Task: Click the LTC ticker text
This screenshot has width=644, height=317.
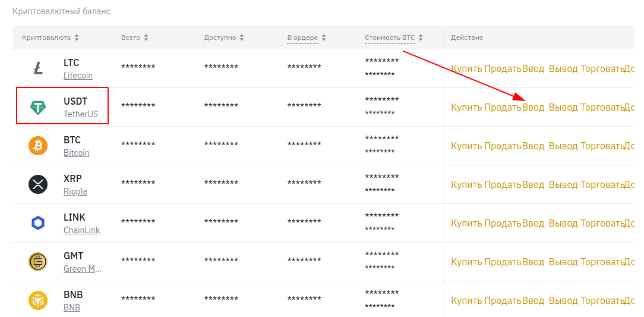Action: tap(71, 63)
